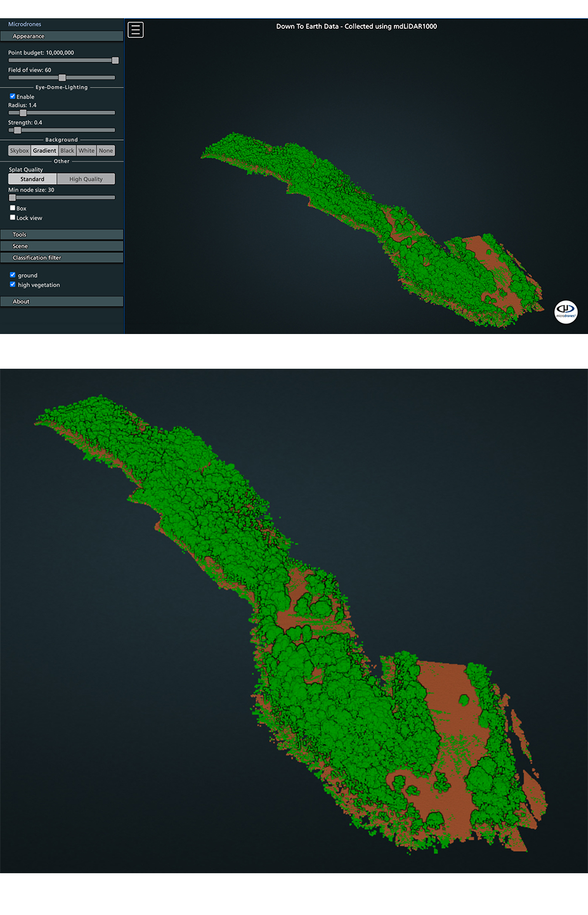Viewport: 588px width, 915px height.
Task: Choose the White background button
Action: click(x=86, y=151)
